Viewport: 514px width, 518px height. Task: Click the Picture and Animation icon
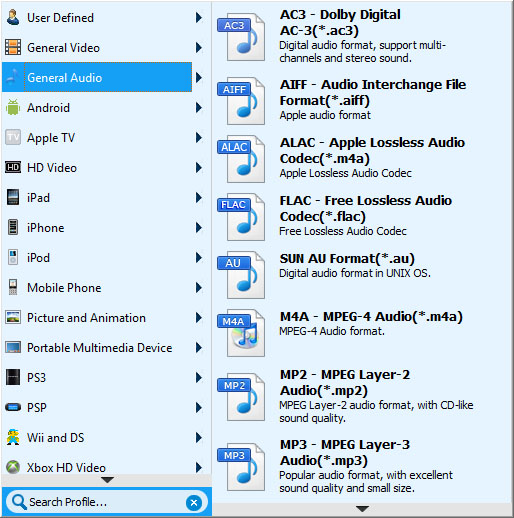pos(13,317)
